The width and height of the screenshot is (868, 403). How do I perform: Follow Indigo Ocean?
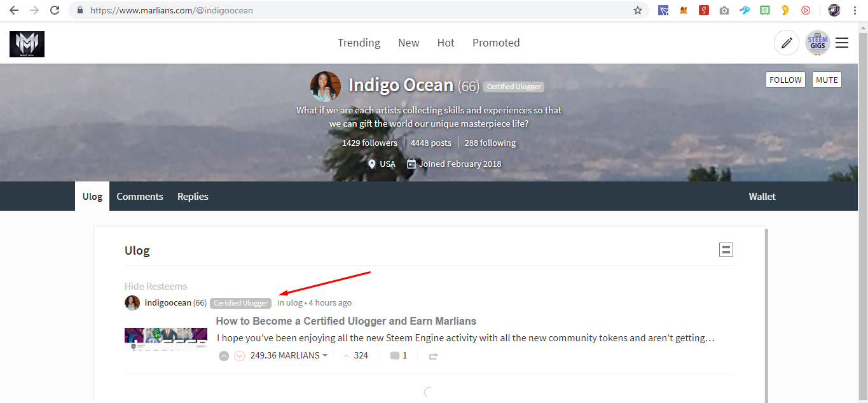tap(785, 80)
